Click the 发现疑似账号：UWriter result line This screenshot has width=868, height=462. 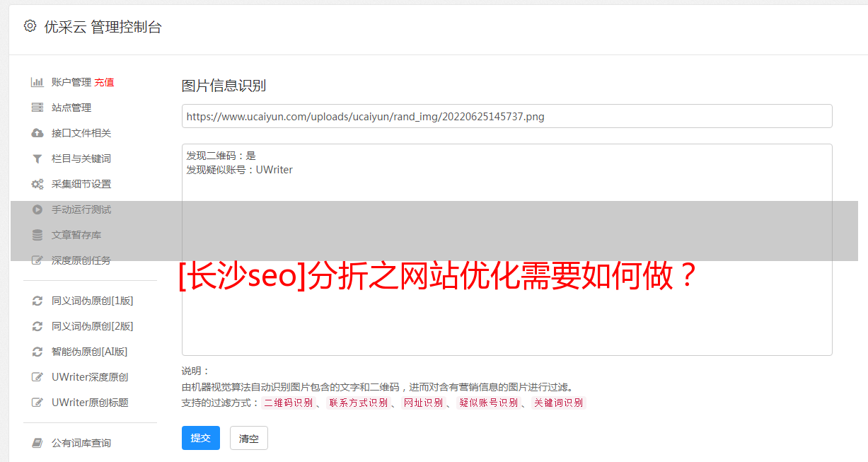pos(240,170)
